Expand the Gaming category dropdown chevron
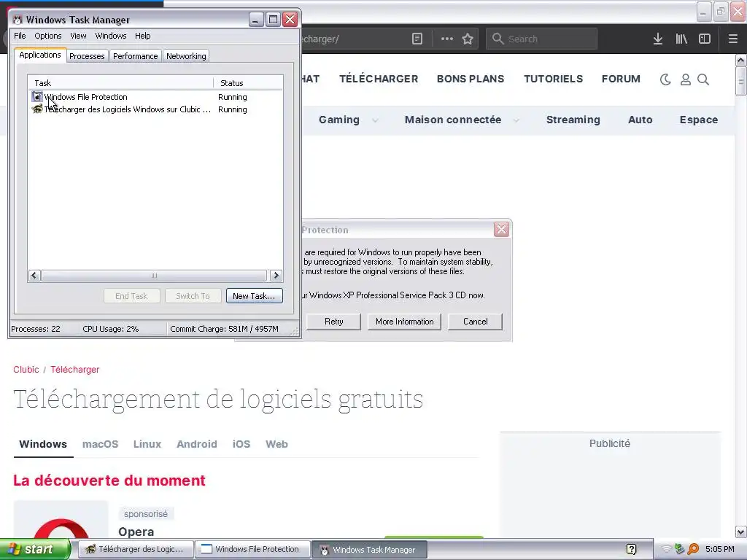This screenshot has width=747, height=560. tap(375, 120)
